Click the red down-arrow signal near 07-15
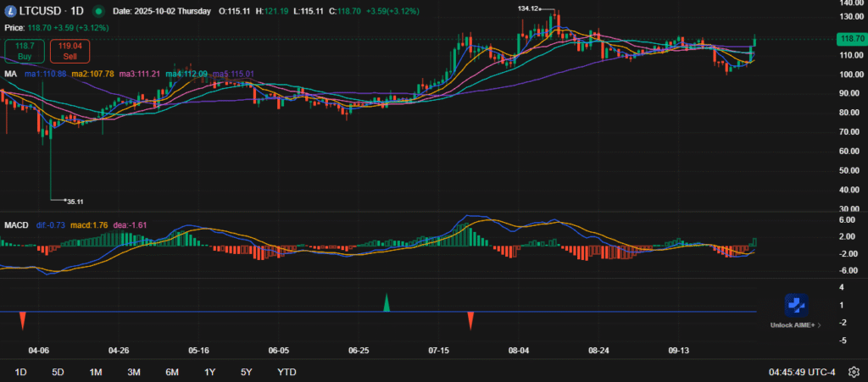 point(470,320)
